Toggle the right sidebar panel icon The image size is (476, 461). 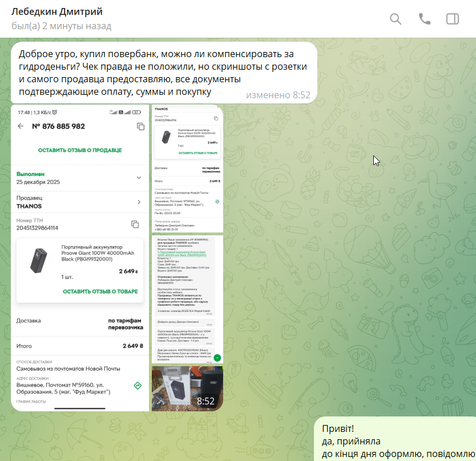click(453, 19)
